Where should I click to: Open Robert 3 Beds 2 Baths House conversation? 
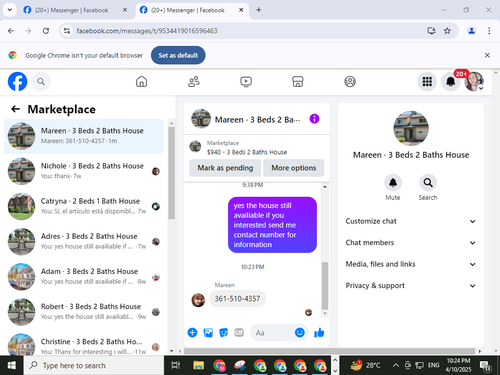[x=84, y=312]
